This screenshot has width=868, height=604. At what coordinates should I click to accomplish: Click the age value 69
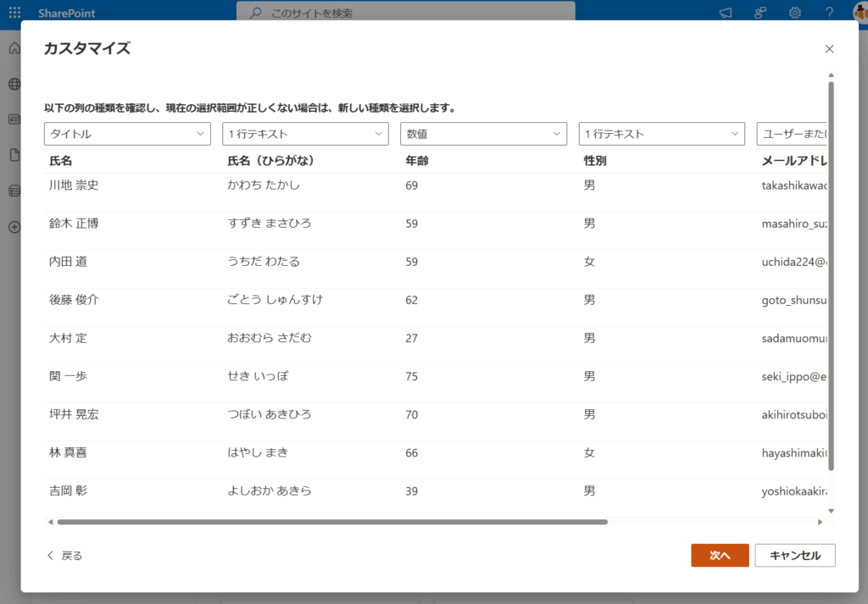tap(411, 186)
